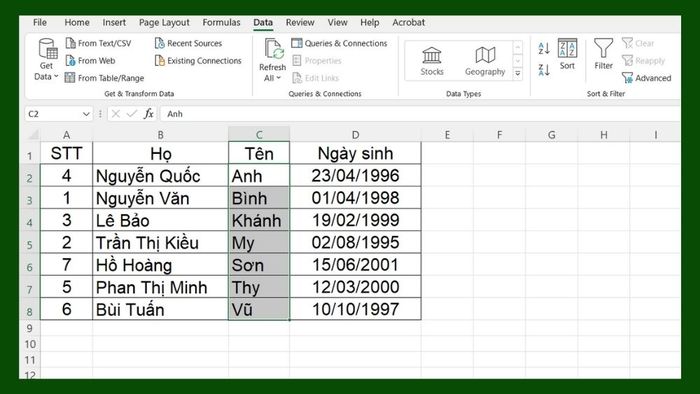
Task: Expand the Data Types gallery
Action: (517, 74)
